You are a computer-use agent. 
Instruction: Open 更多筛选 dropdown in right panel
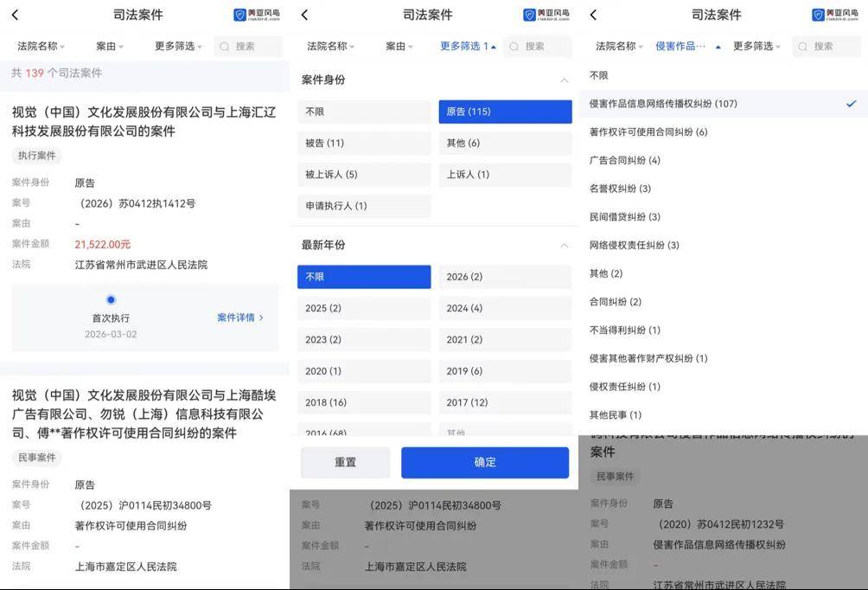[756, 47]
